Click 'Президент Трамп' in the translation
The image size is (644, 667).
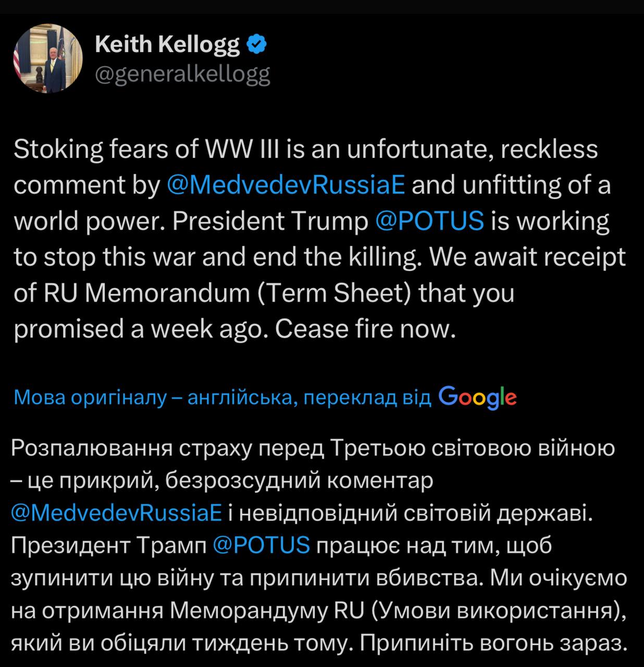108,546
